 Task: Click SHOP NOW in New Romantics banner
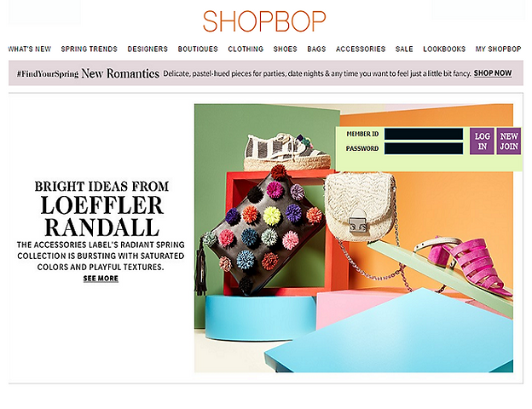493,73
